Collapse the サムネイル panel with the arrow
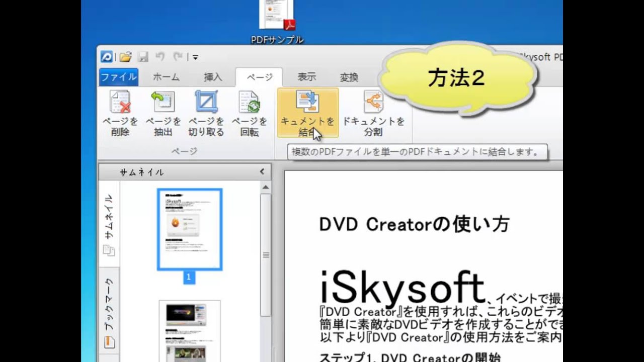 262,171
